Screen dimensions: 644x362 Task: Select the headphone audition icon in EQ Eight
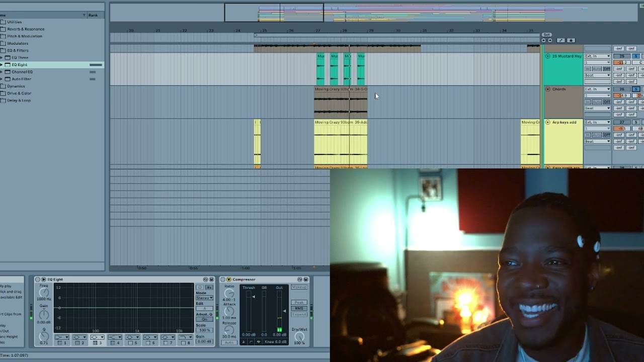(x=199, y=287)
